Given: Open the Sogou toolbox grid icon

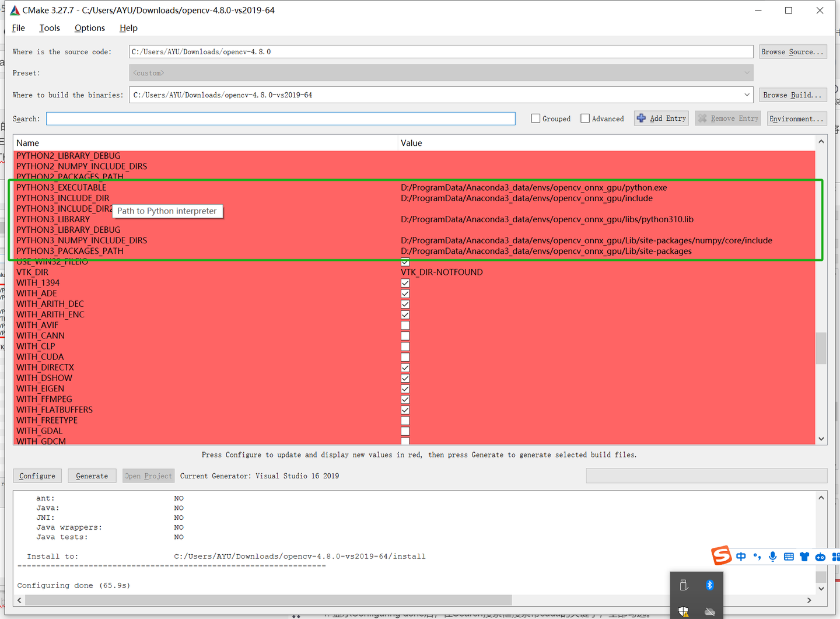Looking at the screenshot, I should tap(836, 557).
